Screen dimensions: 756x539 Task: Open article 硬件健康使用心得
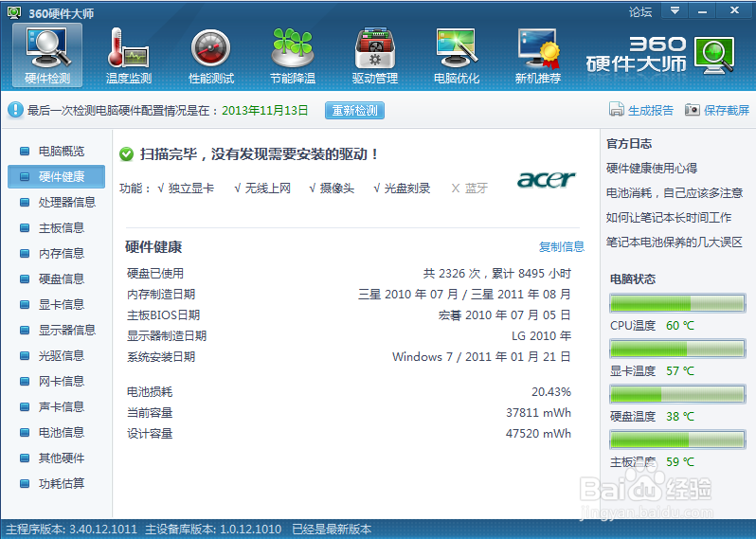point(652,168)
